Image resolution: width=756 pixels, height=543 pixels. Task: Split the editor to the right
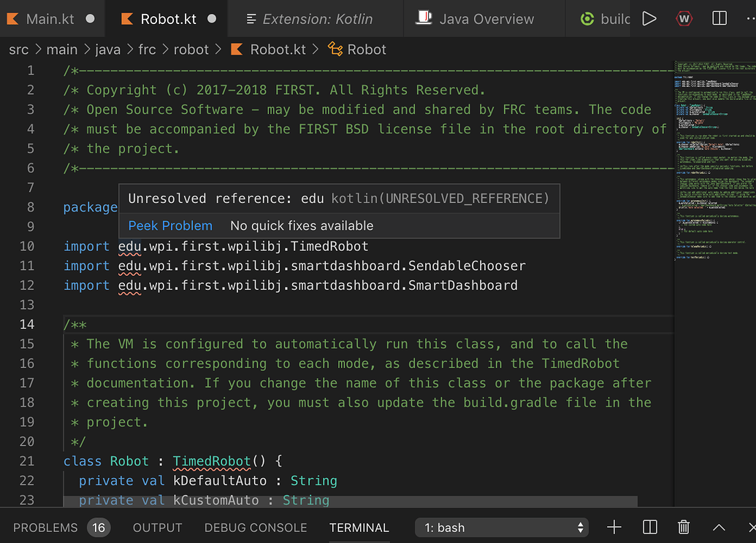[x=719, y=18]
